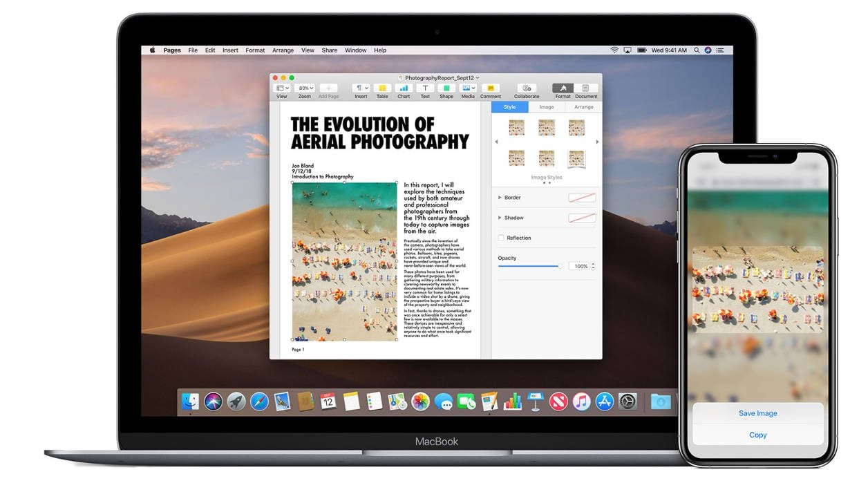Open News from the Dock
Screen dimensions: 868x501
[x=558, y=401]
